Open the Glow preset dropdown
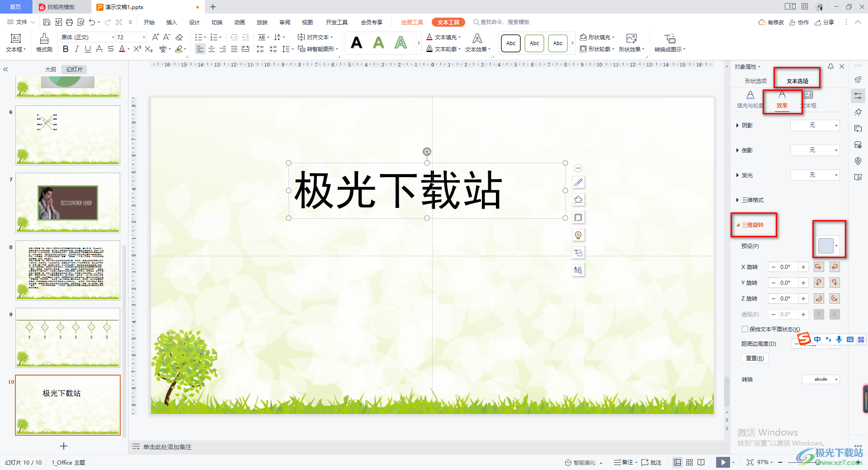This screenshot has height=470, width=868. pyautogui.click(x=815, y=175)
